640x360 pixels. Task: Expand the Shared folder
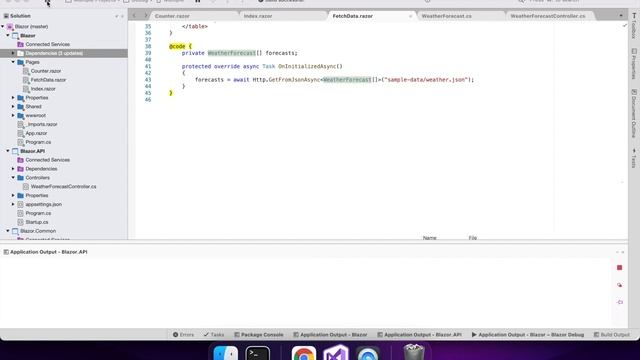point(13,107)
